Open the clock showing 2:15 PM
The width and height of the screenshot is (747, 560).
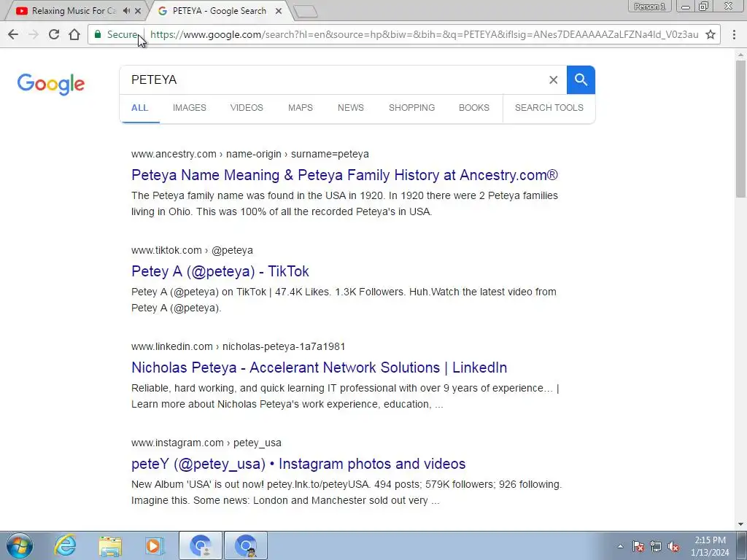[710, 546]
